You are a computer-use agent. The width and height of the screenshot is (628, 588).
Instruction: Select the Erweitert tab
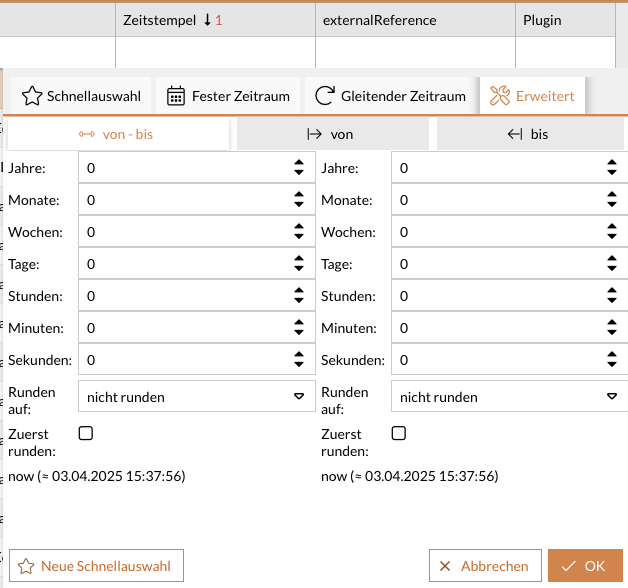[x=532, y=96]
